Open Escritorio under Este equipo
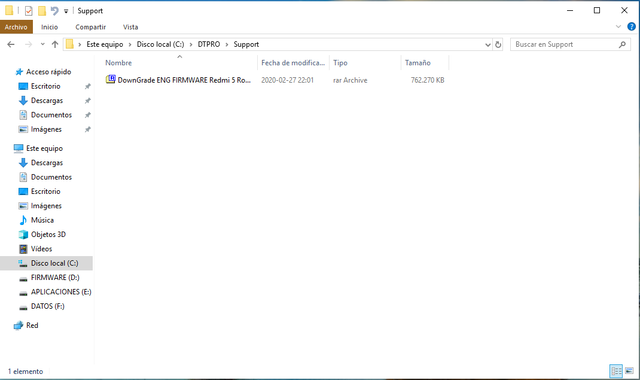Image resolution: width=640 pixels, height=380 pixels. [x=46, y=191]
